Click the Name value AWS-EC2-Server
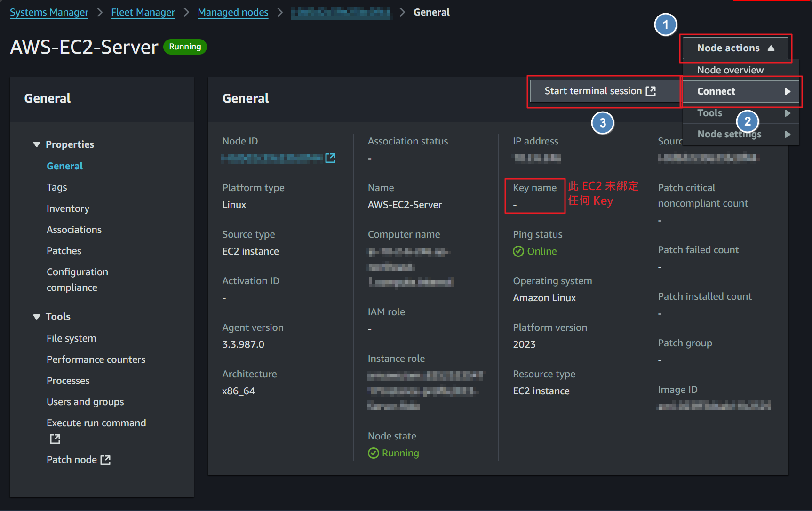 pos(405,205)
